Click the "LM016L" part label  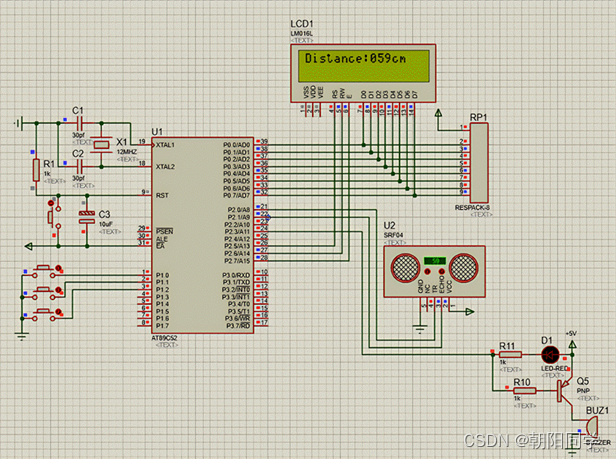pyautogui.click(x=302, y=34)
